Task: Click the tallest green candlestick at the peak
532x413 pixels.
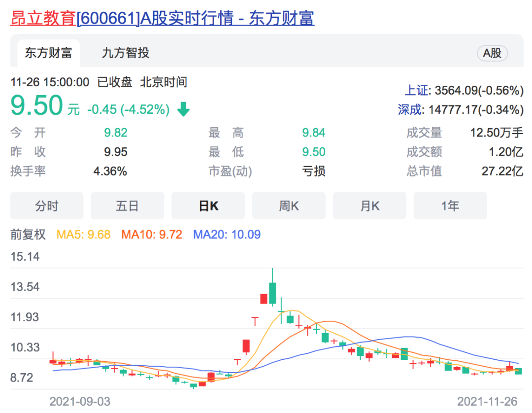Action: click(x=272, y=294)
